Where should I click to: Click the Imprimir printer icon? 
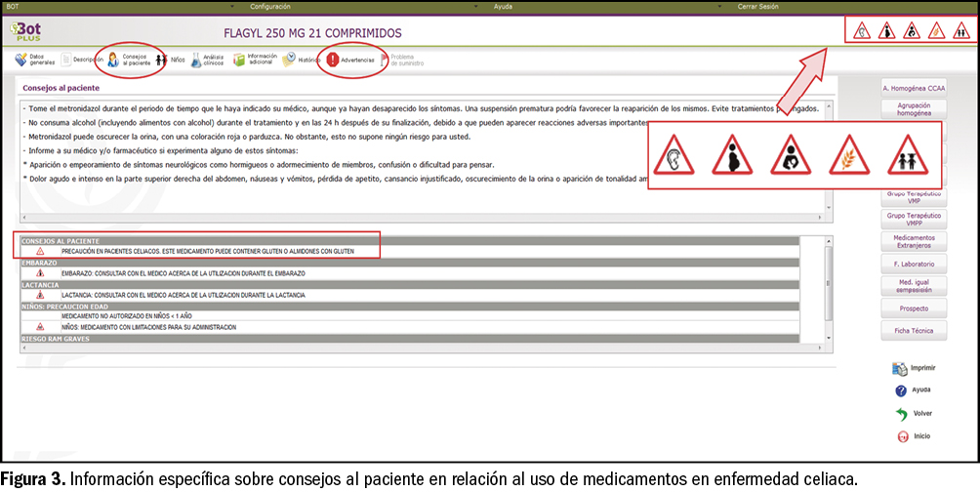coord(900,368)
